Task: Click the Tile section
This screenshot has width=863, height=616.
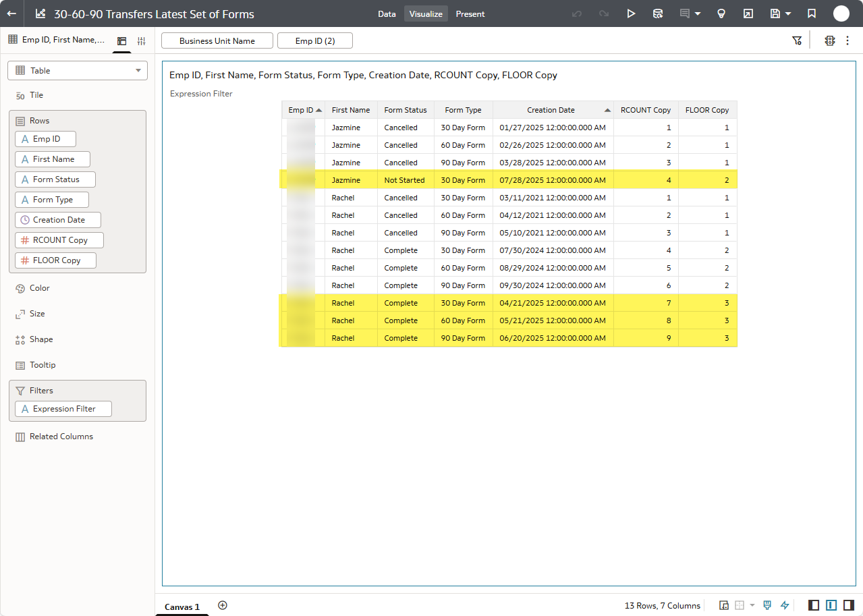Action: coord(36,95)
